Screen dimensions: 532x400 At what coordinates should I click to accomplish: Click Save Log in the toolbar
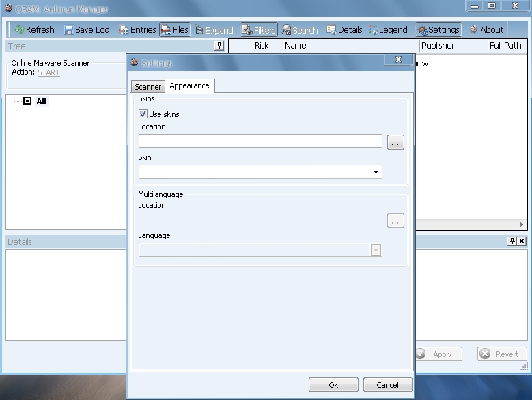tap(87, 30)
